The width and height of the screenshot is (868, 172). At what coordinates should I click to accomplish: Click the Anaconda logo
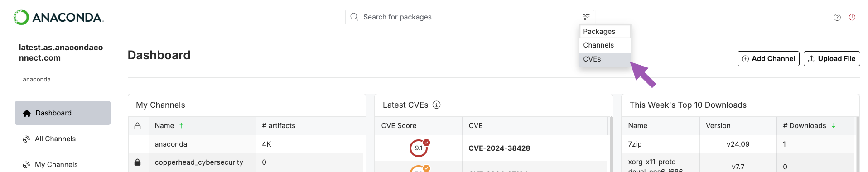pyautogui.click(x=59, y=17)
